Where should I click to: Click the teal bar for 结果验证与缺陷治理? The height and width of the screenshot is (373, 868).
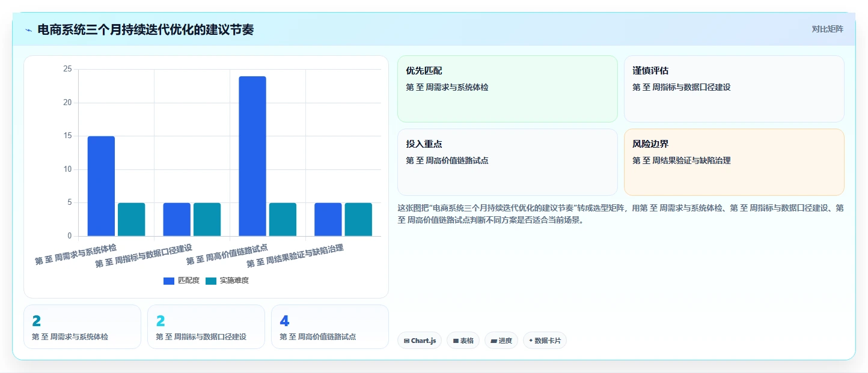(x=358, y=219)
